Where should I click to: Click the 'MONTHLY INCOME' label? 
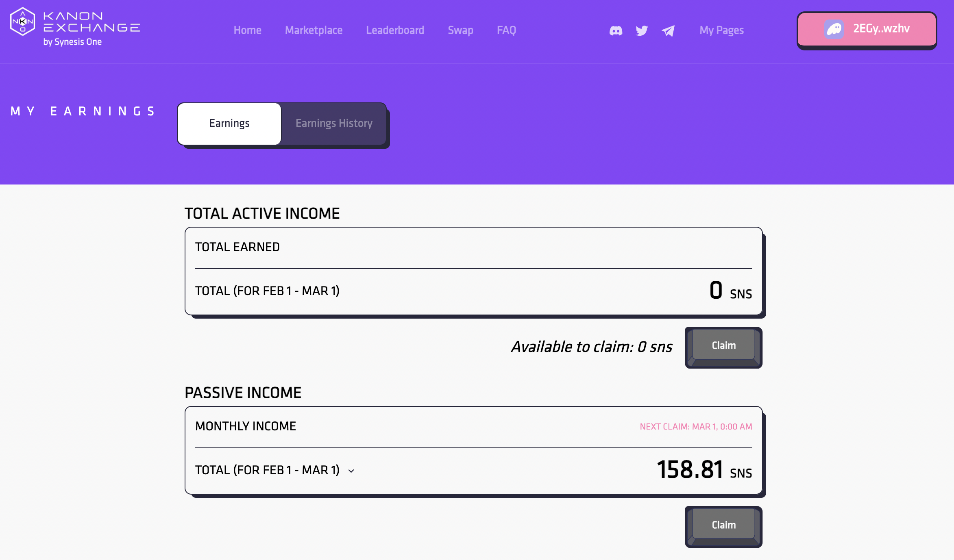[x=246, y=426]
